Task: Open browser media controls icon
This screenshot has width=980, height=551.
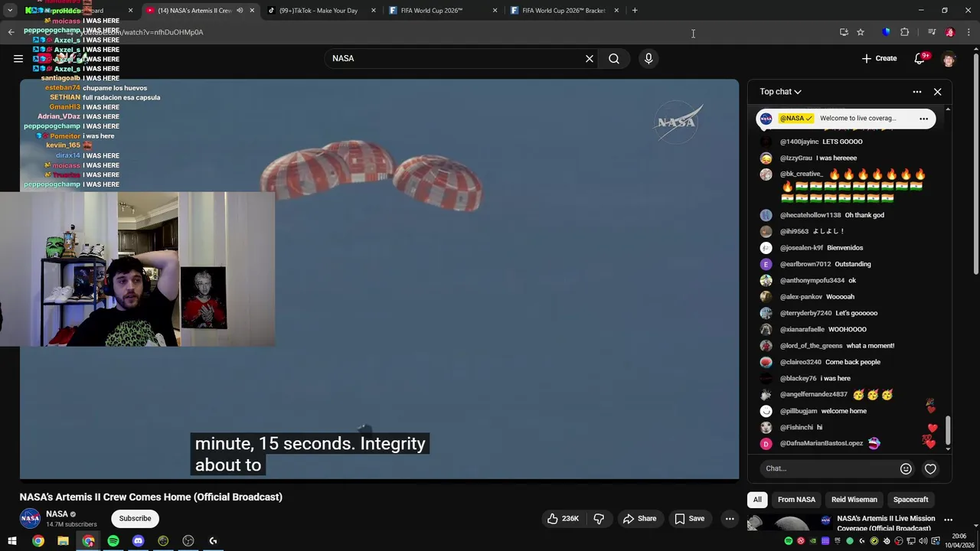Action: [932, 32]
